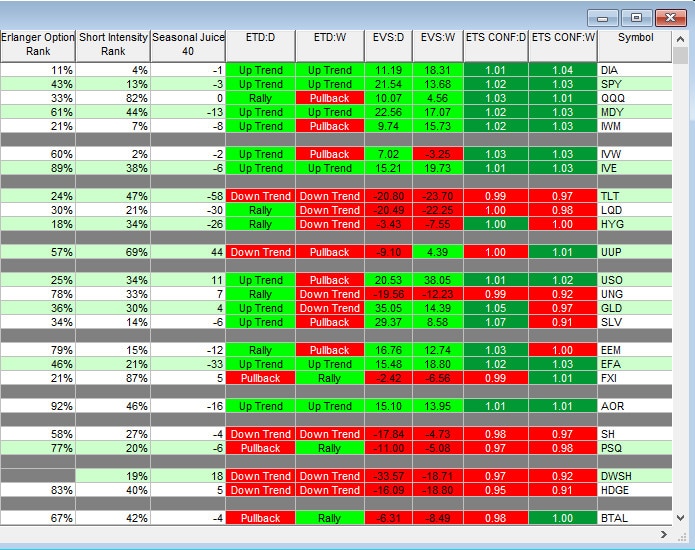This screenshot has width=695, height=550.
Task: Click UNG's 0.92 ETS CONF:W value
Action: tap(563, 294)
